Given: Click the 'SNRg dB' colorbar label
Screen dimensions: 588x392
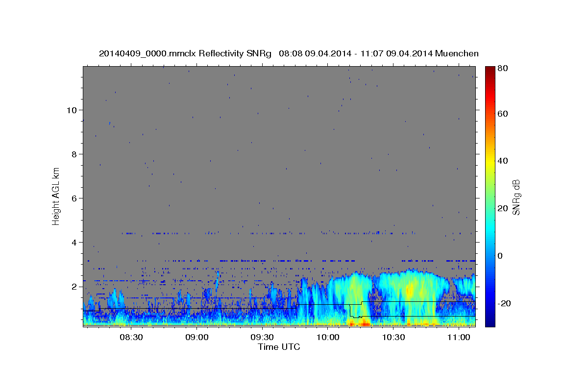Looking at the screenshot, I should 516,197.
